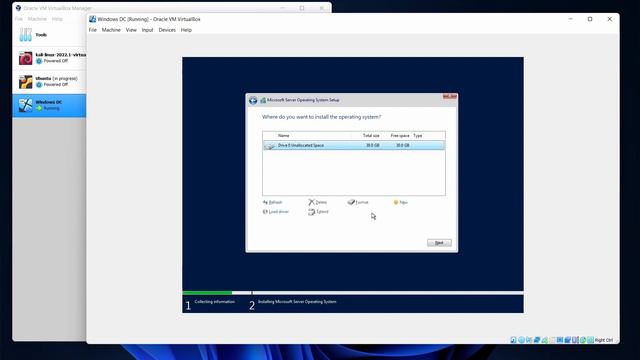
Task: Click the Name column header
Action: pyautogui.click(x=283, y=136)
